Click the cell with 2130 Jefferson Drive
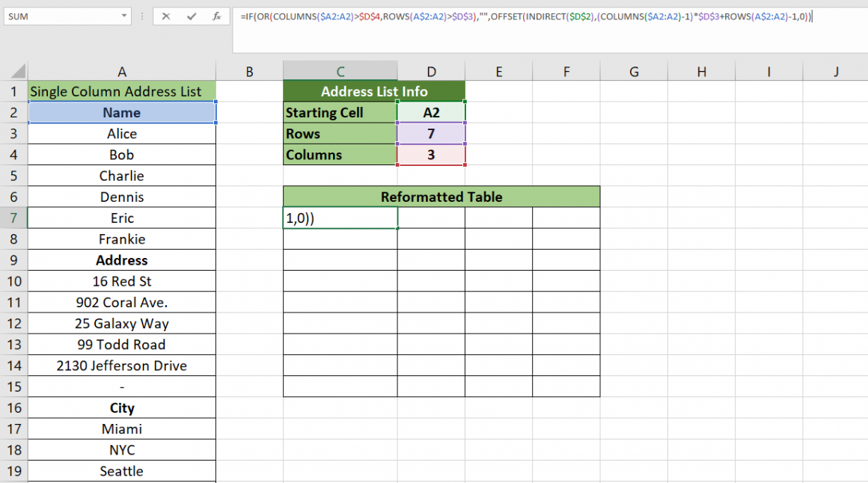Screen dimensions: 868x483 click(122, 366)
